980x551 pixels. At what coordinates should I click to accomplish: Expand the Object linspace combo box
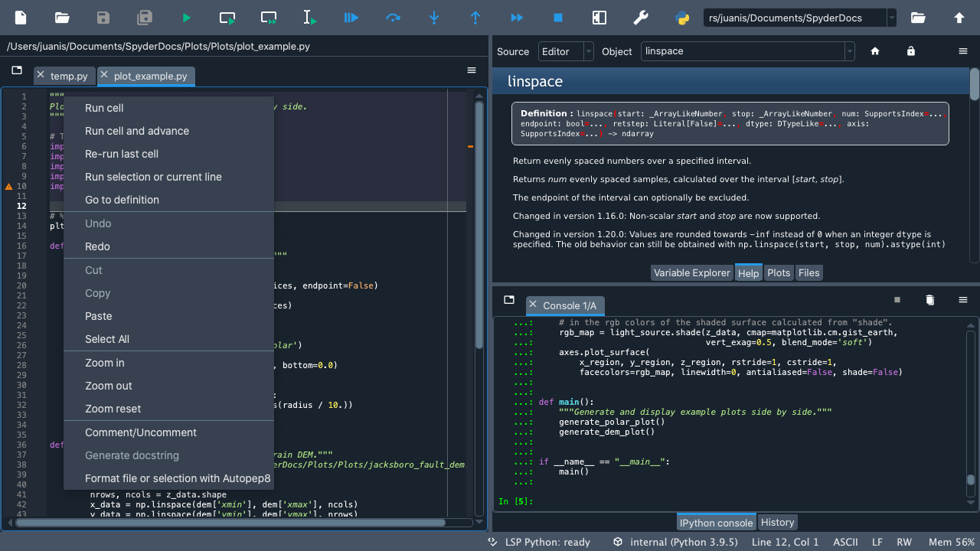tap(849, 51)
